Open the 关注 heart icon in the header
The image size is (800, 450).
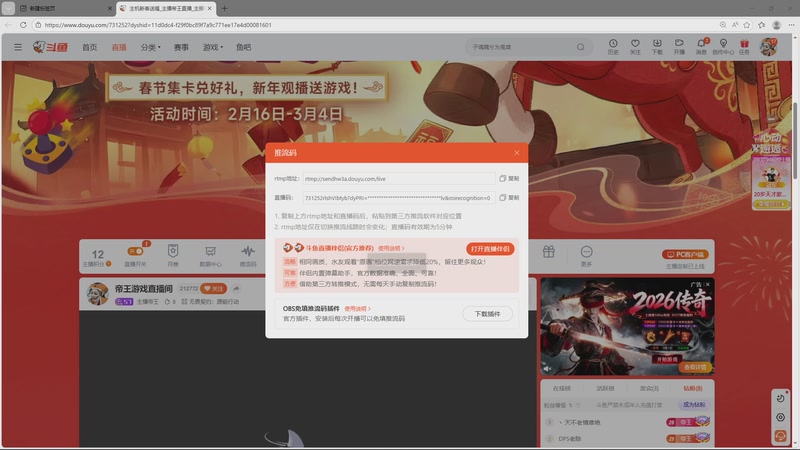point(635,46)
